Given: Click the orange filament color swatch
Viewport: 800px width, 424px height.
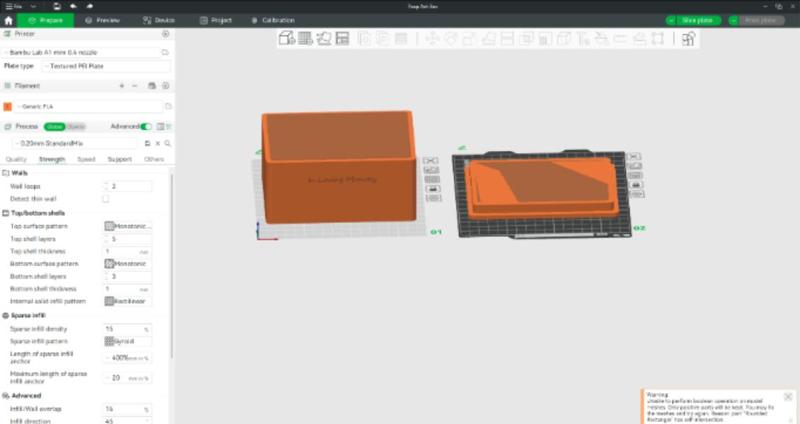Looking at the screenshot, I should [x=8, y=106].
